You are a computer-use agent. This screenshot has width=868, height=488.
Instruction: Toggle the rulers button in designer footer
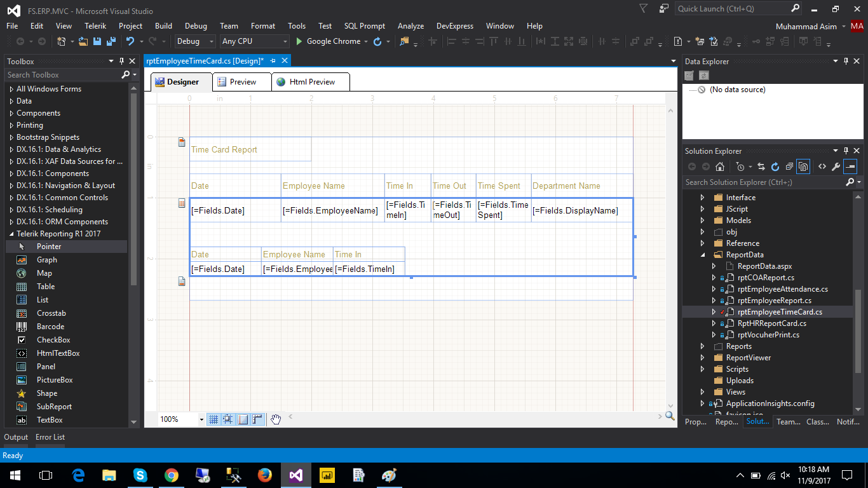click(x=257, y=419)
